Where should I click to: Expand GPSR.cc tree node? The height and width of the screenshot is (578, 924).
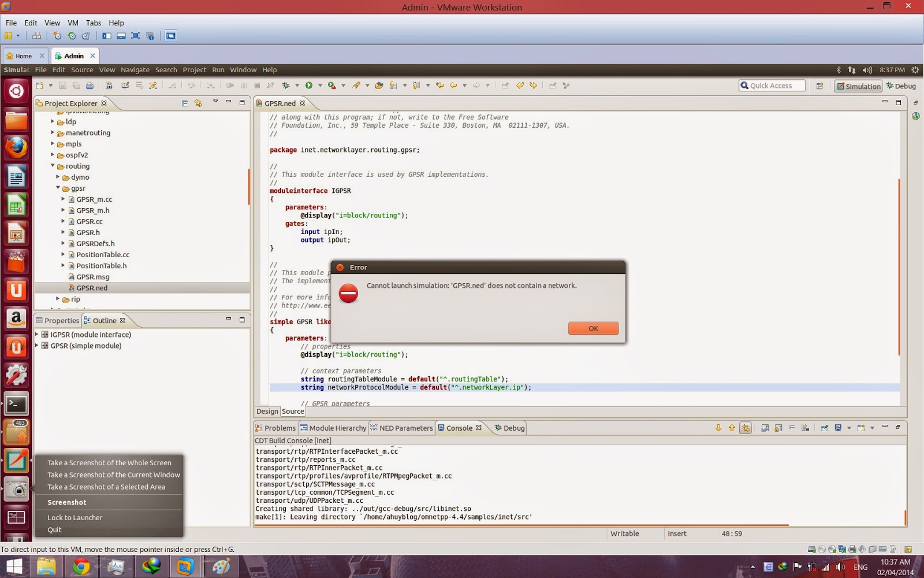[63, 221]
